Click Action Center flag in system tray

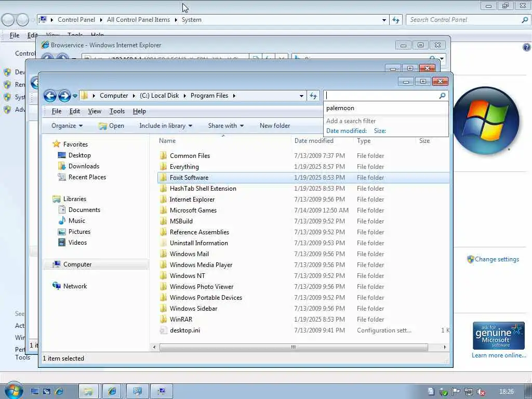[x=456, y=392]
